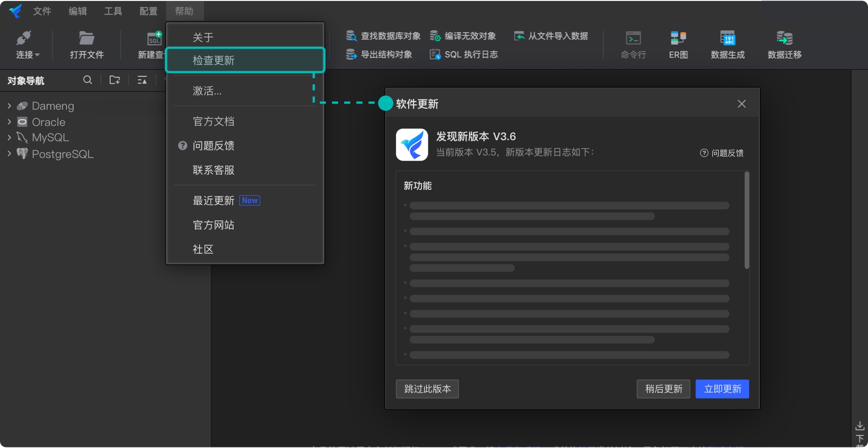Click 问题反馈 link in update dialog
Image resolution: width=868 pixels, height=448 pixels.
[722, 153]
